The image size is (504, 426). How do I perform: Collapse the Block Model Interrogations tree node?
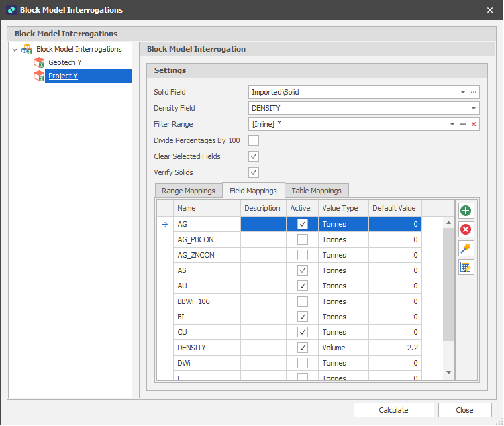click(15, 50)
